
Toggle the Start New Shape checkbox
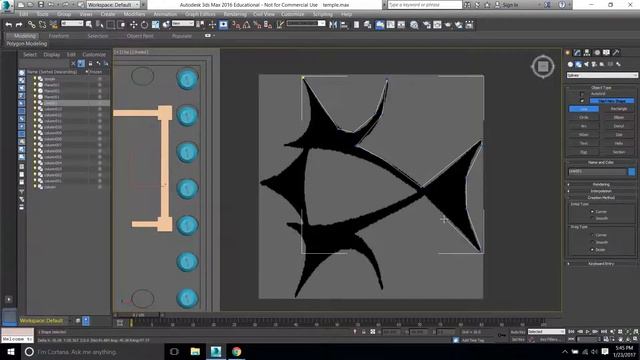[x=582, y=100]
